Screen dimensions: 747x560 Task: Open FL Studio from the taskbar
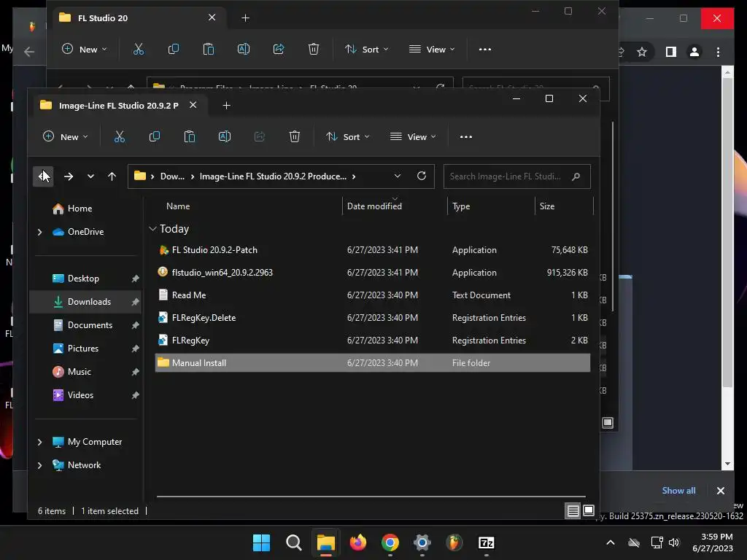[x=454, y=542]
